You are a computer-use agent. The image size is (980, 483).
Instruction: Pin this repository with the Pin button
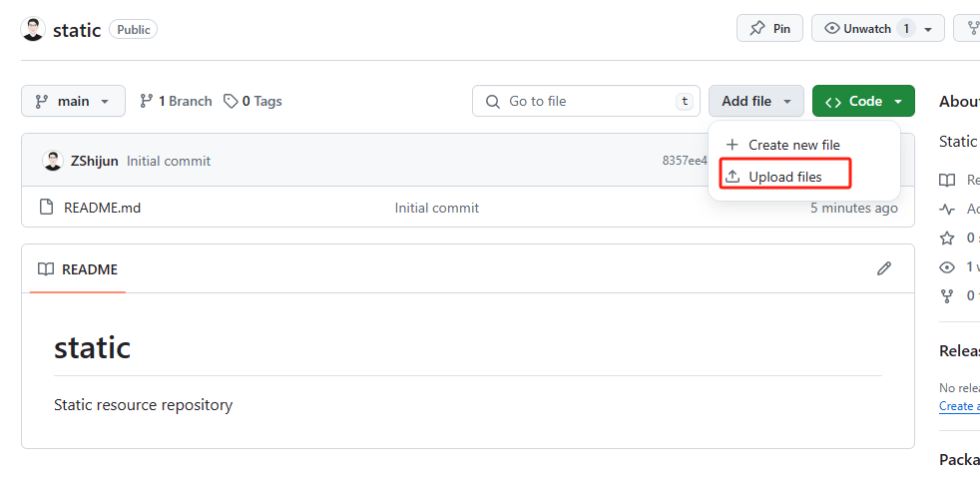coord(769,29)
